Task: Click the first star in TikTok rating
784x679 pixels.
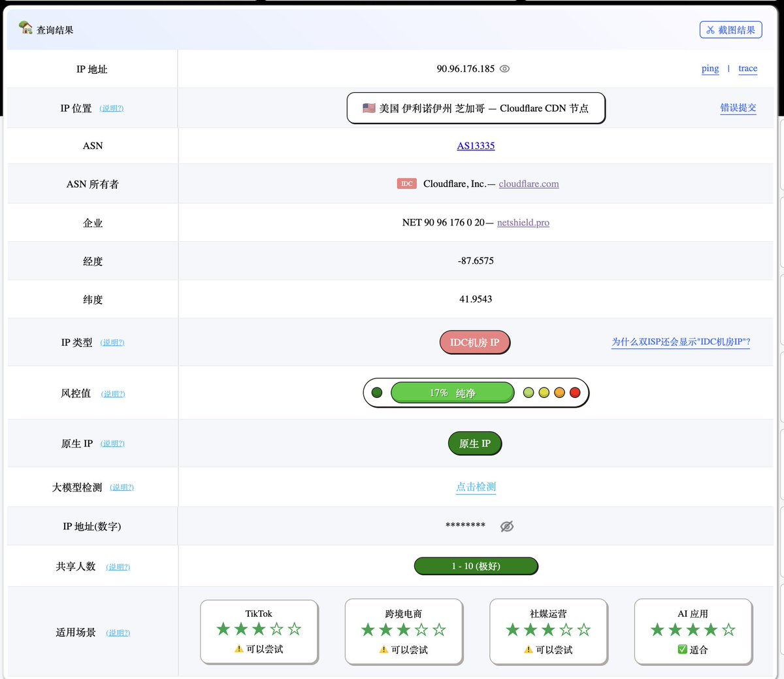Action: click(x=223, y=629)
